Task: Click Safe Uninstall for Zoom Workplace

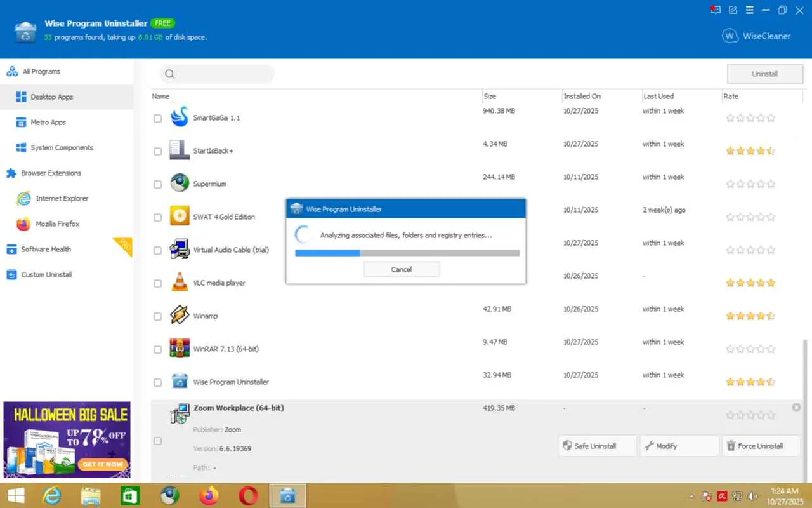Action: click(598, 446)
